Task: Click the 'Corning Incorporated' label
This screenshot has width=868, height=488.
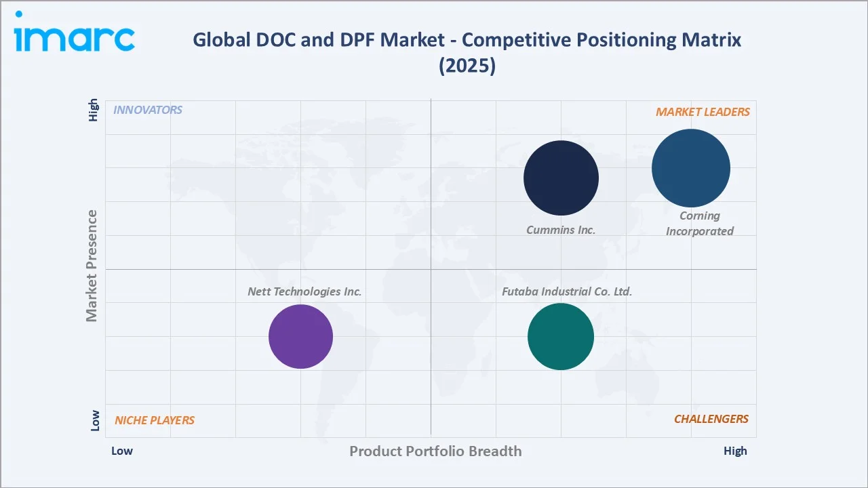Action: 700,223
